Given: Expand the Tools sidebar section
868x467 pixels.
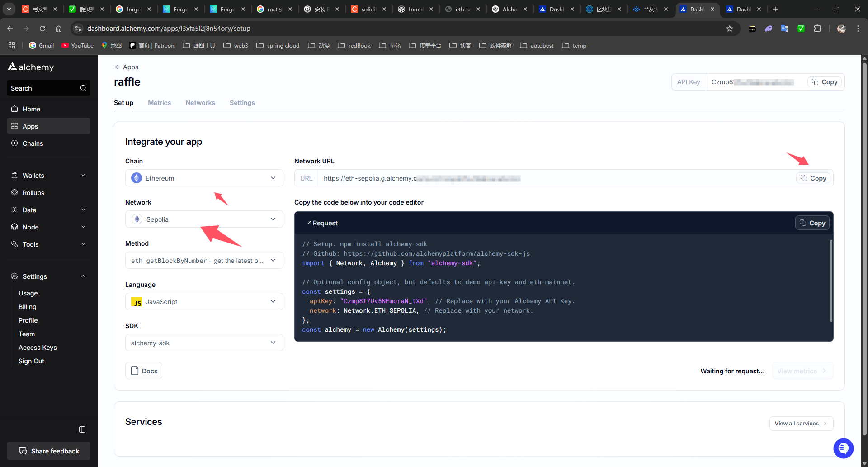Looking at the screenshot, I should click(49, 244).
